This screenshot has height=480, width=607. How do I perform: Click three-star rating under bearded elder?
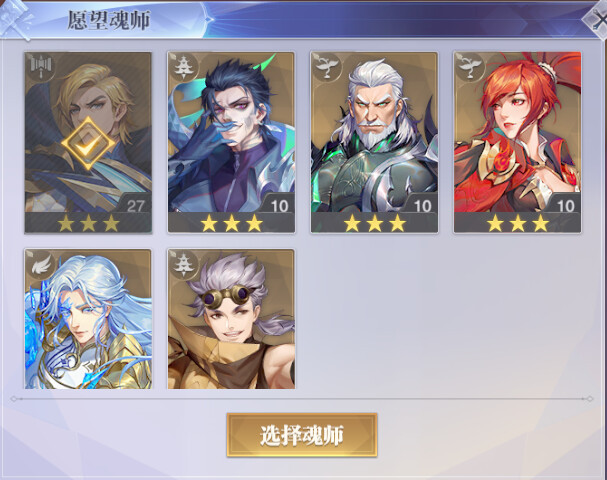coord(375,223)
